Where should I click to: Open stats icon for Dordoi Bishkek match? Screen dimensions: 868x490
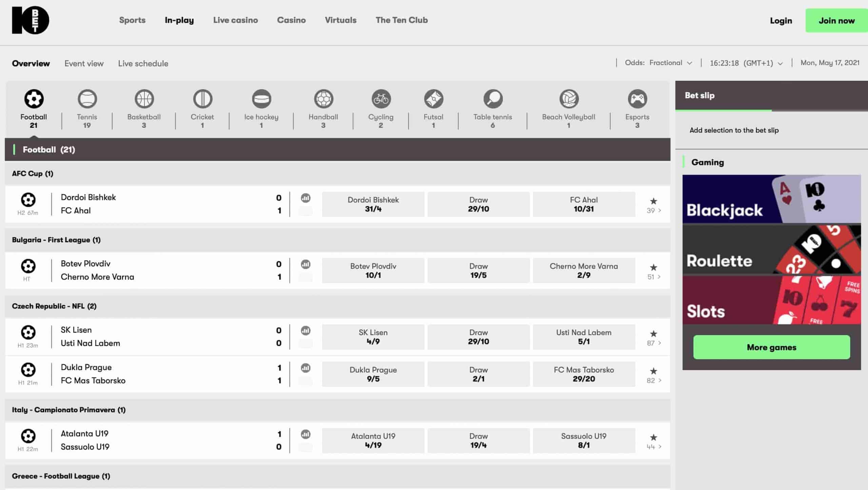point(305,198)
